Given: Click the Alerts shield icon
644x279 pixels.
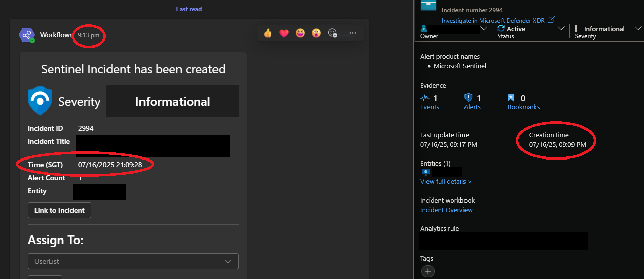Looking at the screenshot, I should (469, 98).
